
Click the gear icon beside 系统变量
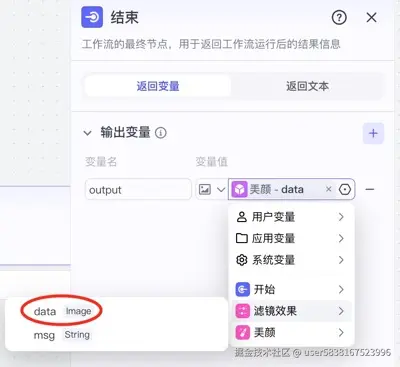click(x=241, y=260)
